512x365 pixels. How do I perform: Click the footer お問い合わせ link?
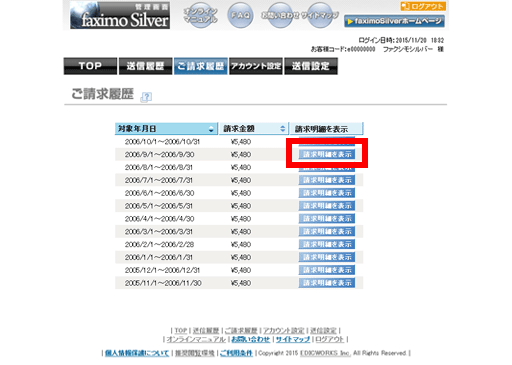point(251,339)
